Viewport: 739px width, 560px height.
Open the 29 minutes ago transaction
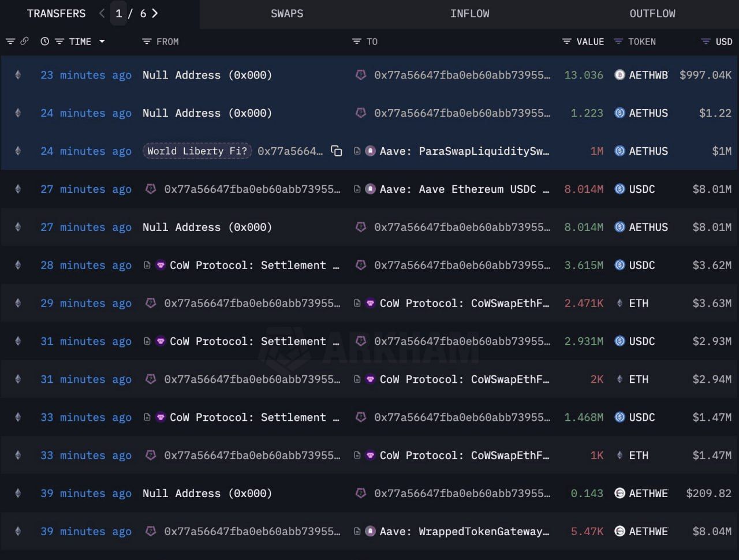click(86, 304)
